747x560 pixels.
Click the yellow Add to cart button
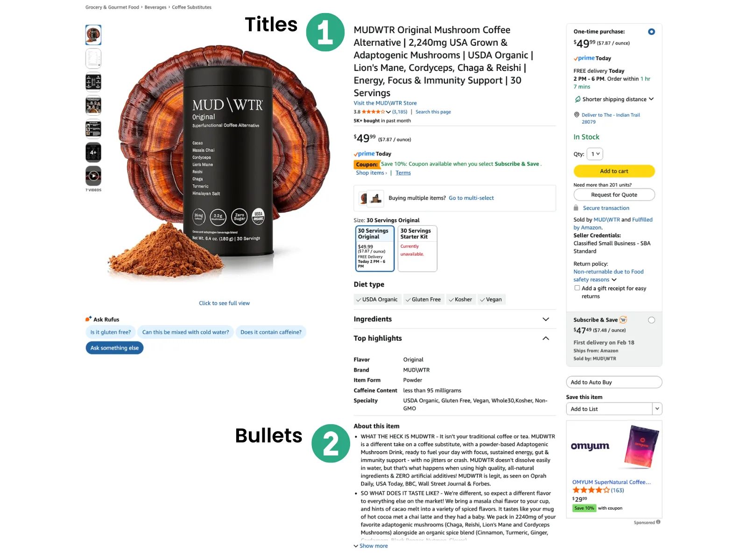pos(614,171)
